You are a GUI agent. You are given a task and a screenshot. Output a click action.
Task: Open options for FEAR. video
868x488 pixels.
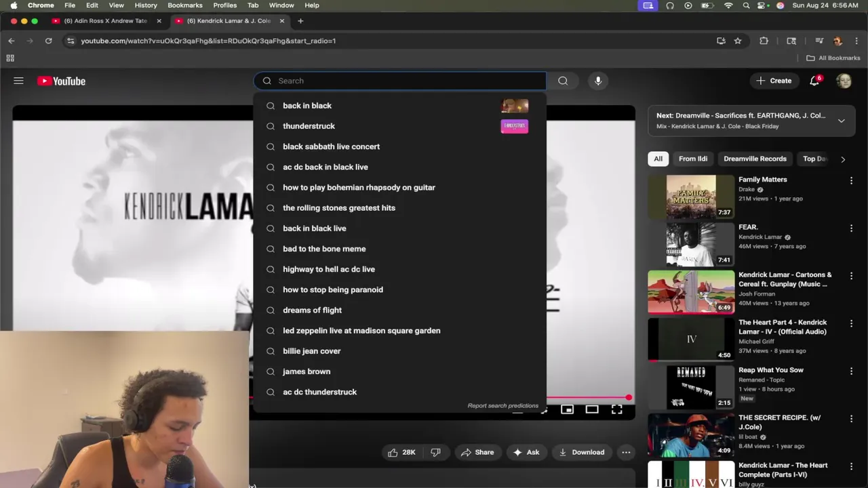(x=851, y=228)
